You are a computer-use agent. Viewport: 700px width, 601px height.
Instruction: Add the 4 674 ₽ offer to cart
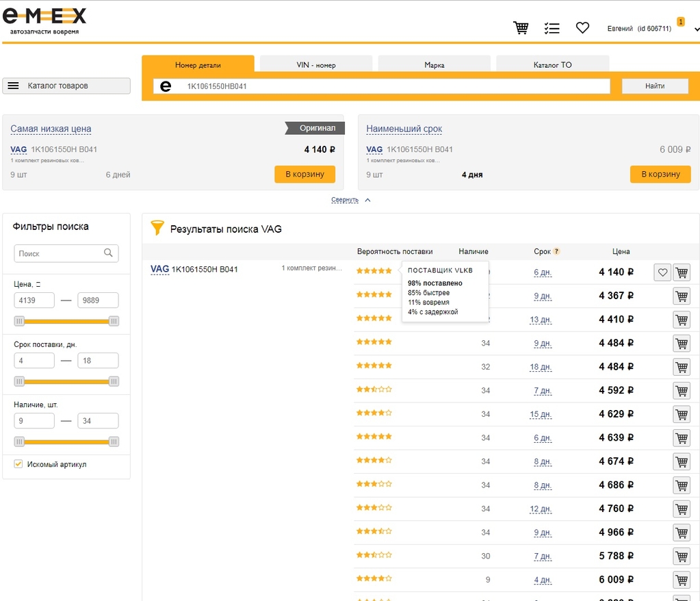[682, 461]
